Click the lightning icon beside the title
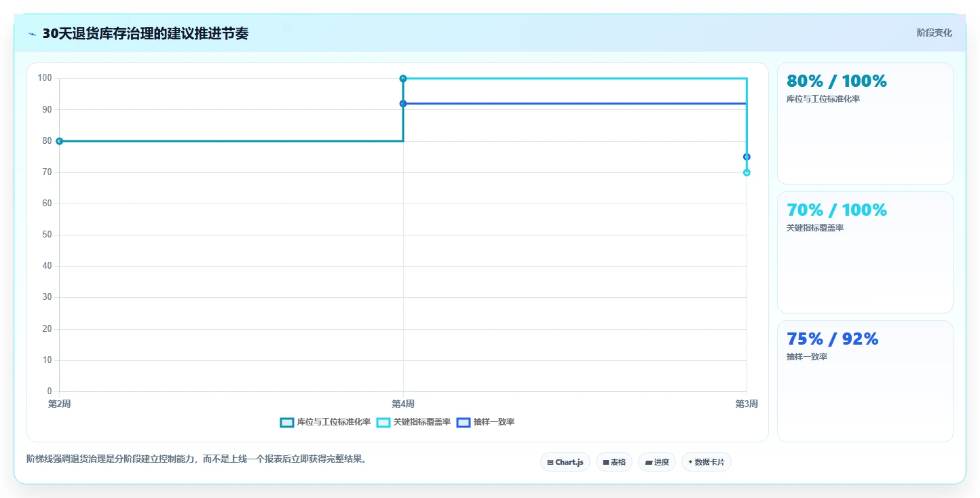The width and height of the screenshot is (980, 498). pyautogui.click(x=32, y=34)
